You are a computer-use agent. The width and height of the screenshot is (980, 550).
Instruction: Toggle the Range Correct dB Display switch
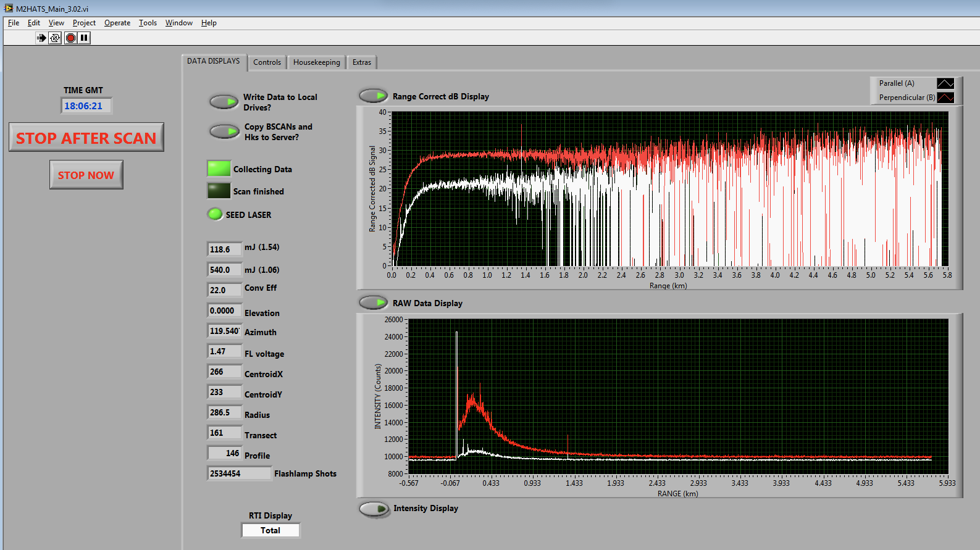tap(373, 96)
